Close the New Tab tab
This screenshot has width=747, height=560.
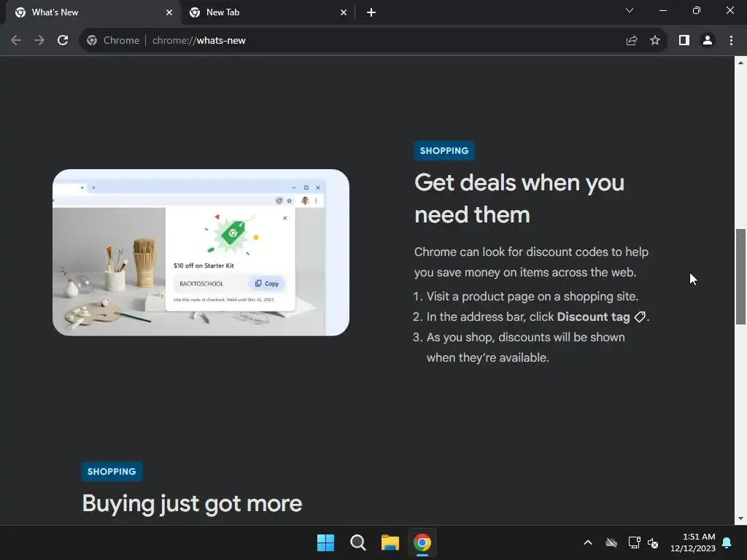tap(344, 12)
